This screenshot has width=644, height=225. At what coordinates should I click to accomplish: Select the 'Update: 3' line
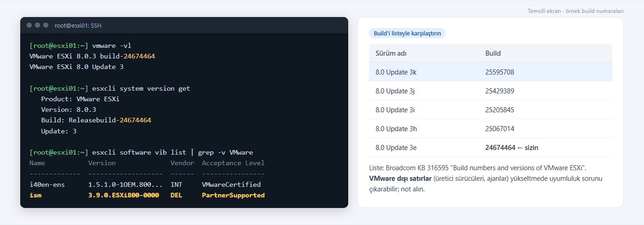(59, 131)
